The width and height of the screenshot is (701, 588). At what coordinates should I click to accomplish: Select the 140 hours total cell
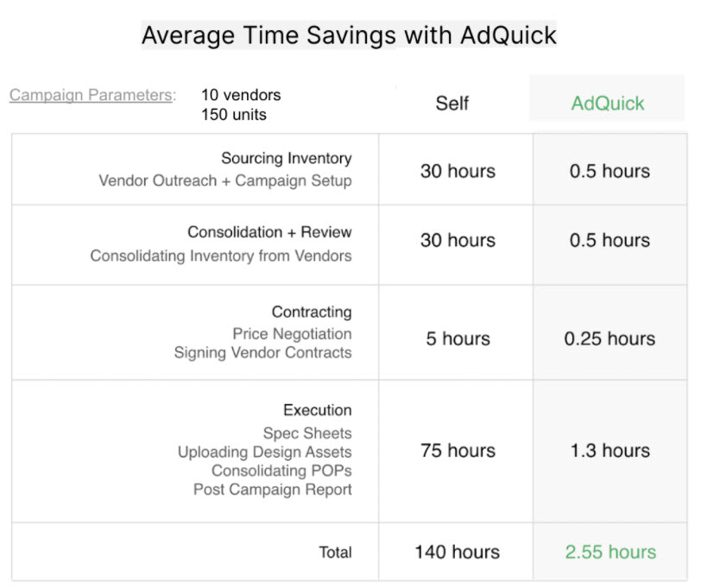pos(457,552)
